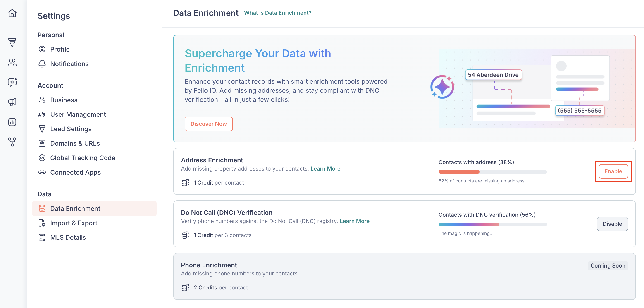Click the Notifications bell icon
This screenshot has height=308, width=644.
(42, 64)
